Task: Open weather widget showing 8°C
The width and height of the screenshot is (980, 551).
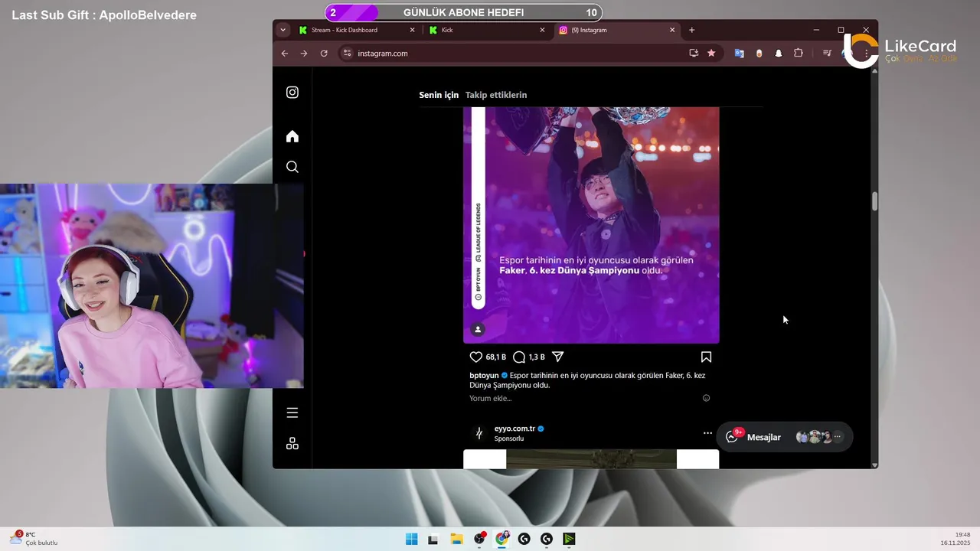Action: (34, 539)
